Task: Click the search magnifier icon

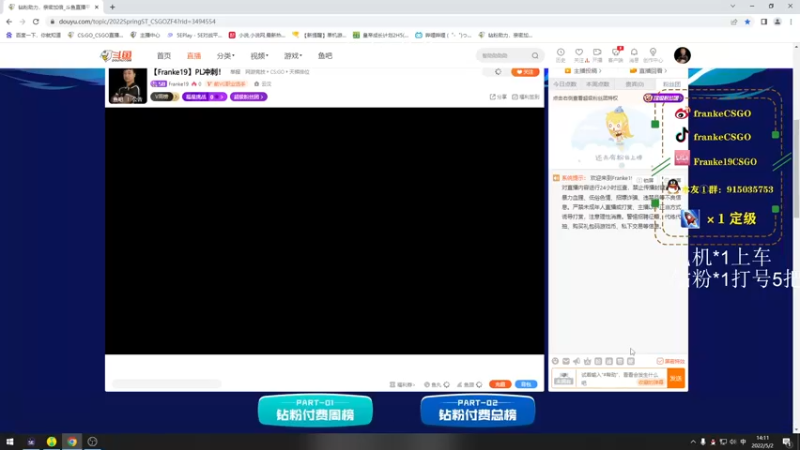Action: (535, 55)
